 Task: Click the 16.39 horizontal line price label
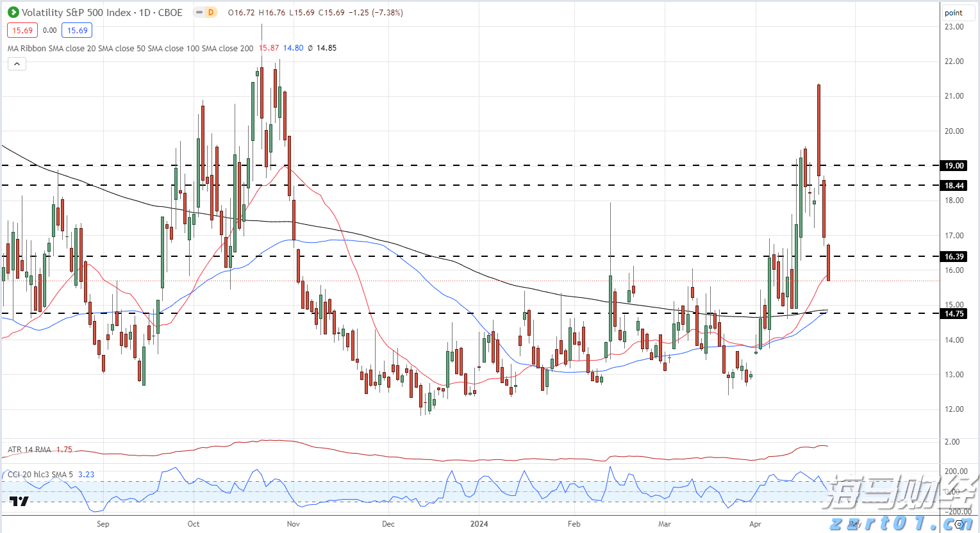[x=954, y=256]
